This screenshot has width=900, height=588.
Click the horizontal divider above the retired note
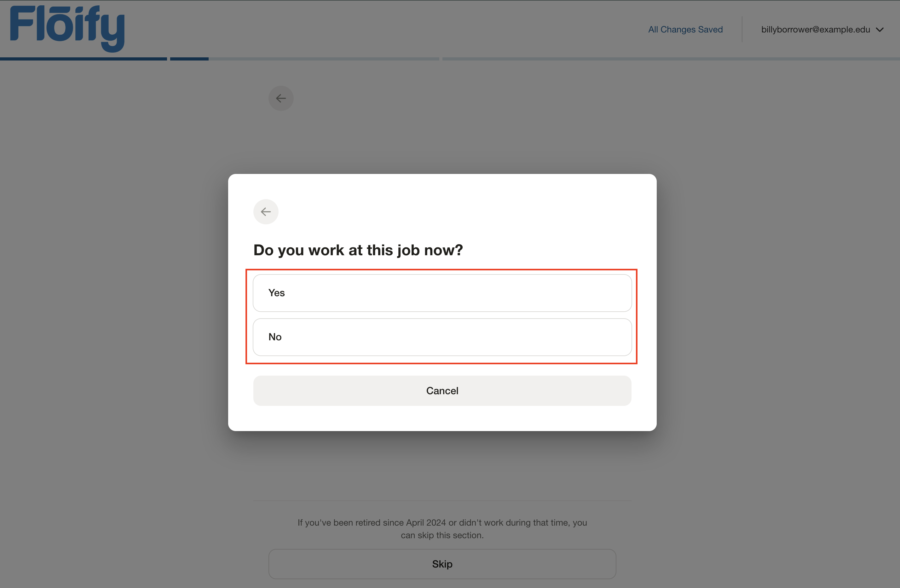[442, 501]
